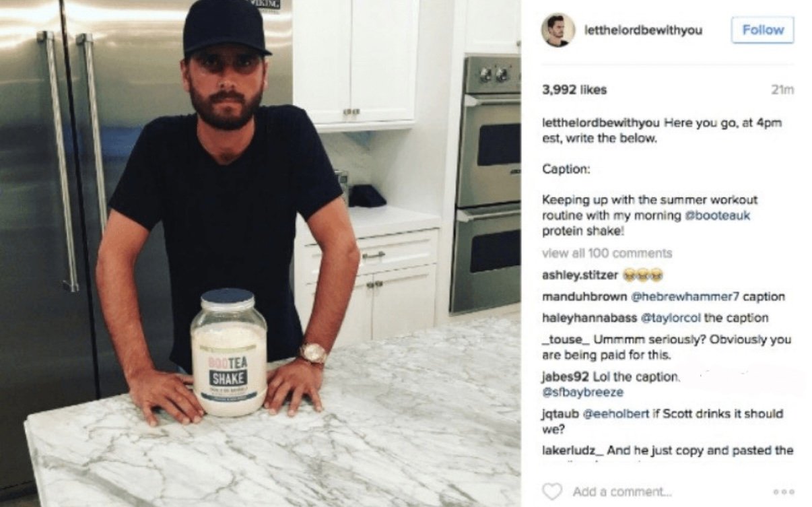This screenshot has width=812, height=507.
Task: Click the 3,992 likes count
Action: 574,90
